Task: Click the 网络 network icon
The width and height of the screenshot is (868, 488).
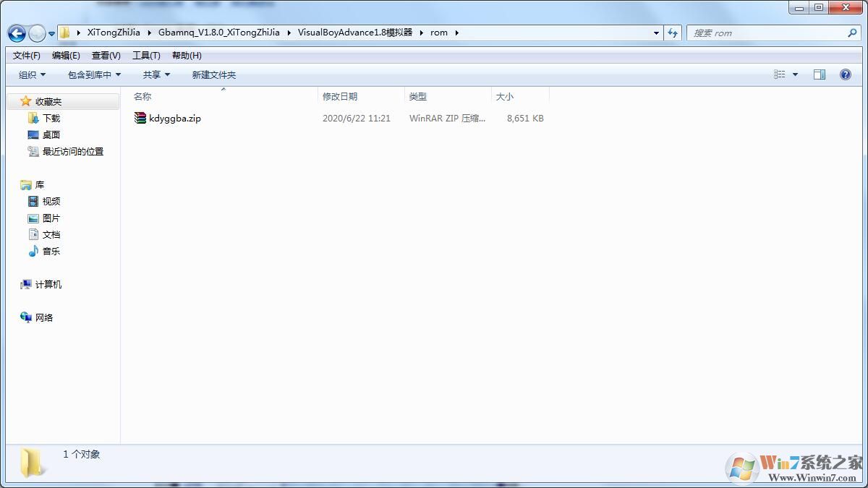Action: 26,317
